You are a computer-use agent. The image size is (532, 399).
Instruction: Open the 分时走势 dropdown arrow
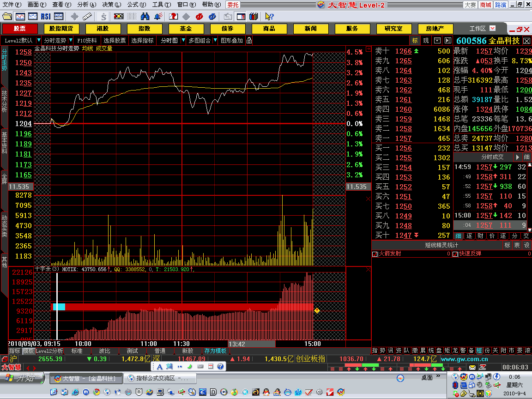click(x=71, y=40)
